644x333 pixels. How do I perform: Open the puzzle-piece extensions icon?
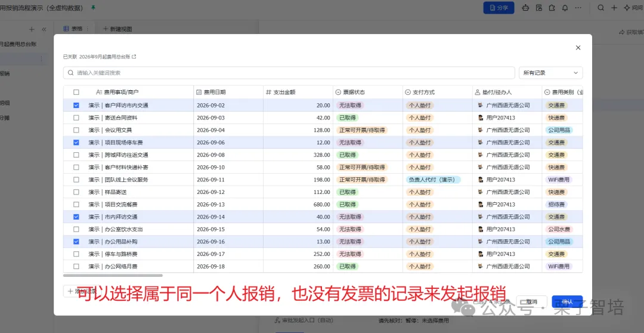pyautogui.click(x=552, y=8)
